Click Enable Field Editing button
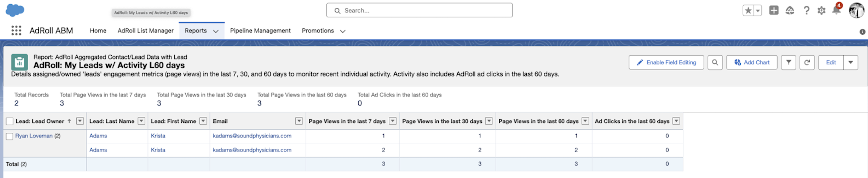Viewport: 868px width, 178px height. (666, 62)
